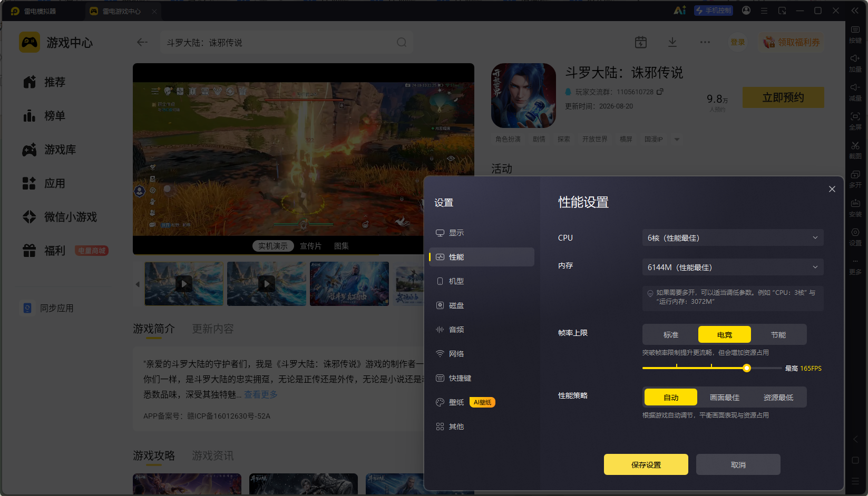Open 磁盘 disk settings
Viewport: 868px width, 496px height.
pyautogui.click(x=482, y=305)
